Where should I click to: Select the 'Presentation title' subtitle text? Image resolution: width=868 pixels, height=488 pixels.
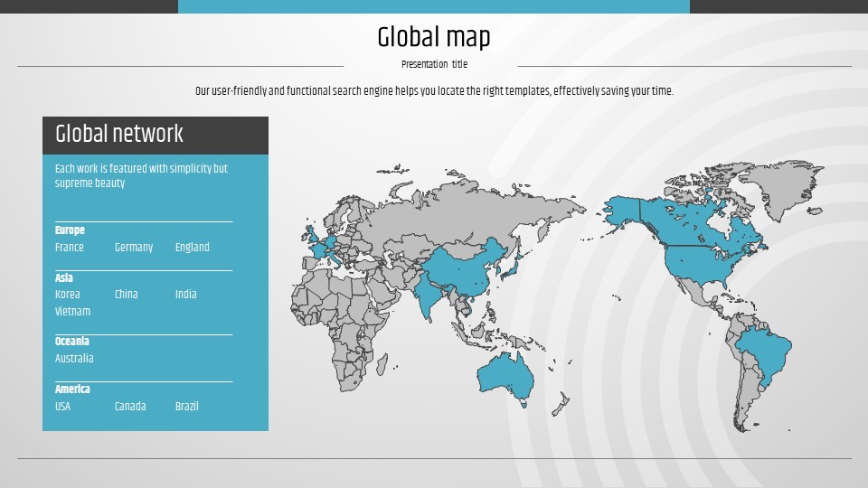tap(434, 64)
